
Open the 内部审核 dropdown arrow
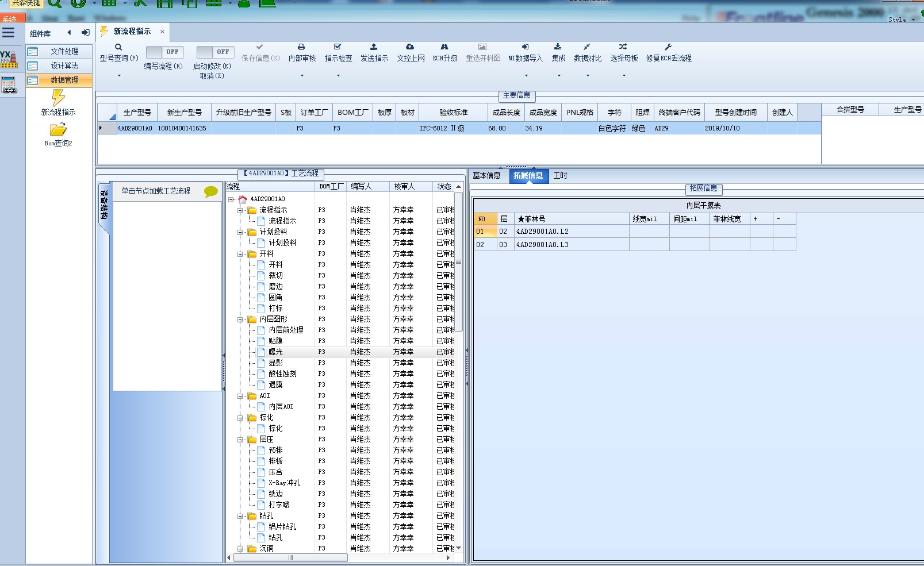pos(302,75)
